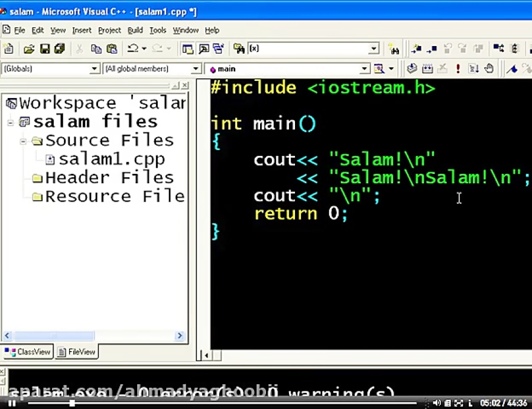Image resolution: width=532 pixels, height=409 pixels.
Task: Click the Paste icon in toolbar
Action: (111, 49)
